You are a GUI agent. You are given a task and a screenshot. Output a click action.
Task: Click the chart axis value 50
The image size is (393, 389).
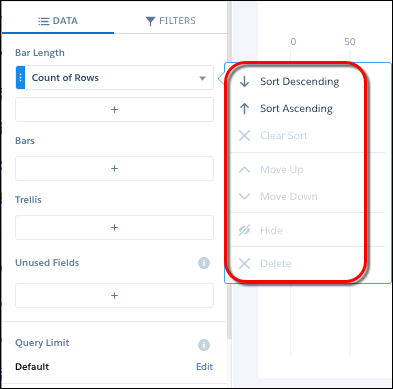pyautogui.click(x=350, y=42)
